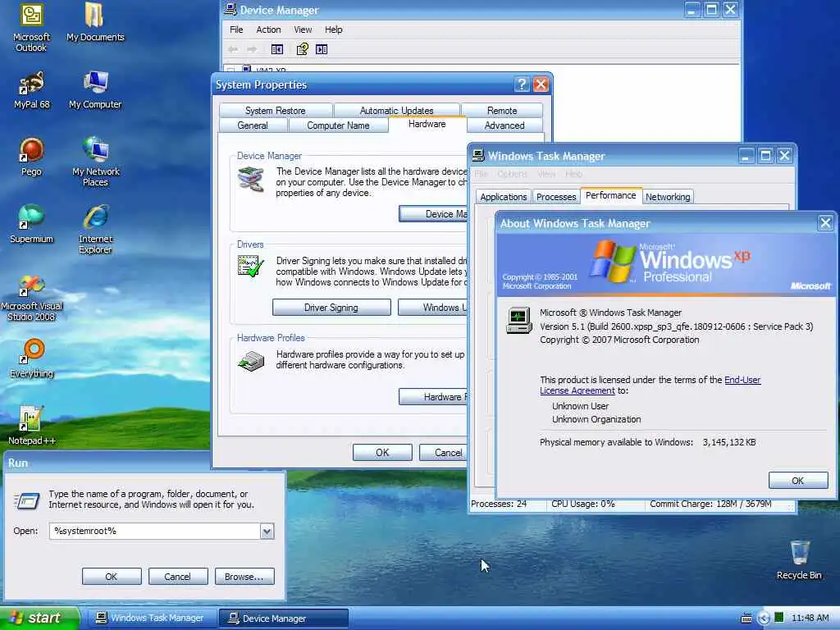Viewport: 840px width, 630px height.
Task: Select the Hardware tab
Action: (427, 125)
